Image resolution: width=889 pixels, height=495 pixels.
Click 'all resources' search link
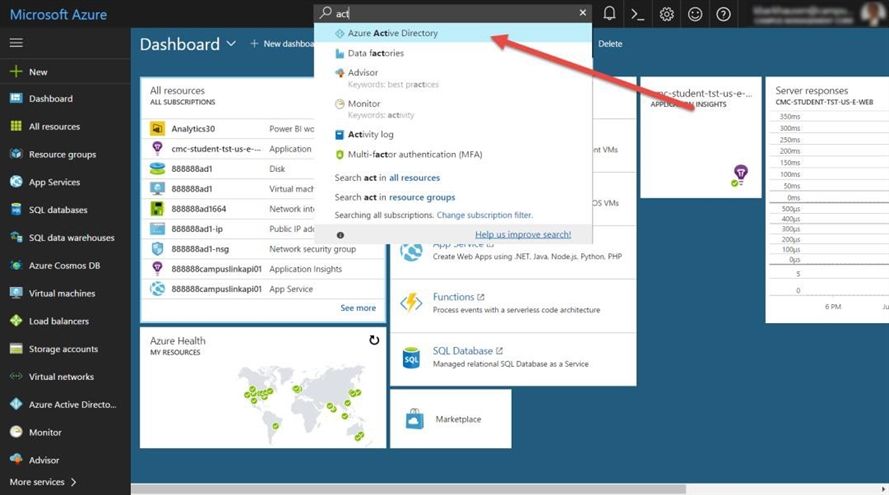tap(414, 177)
